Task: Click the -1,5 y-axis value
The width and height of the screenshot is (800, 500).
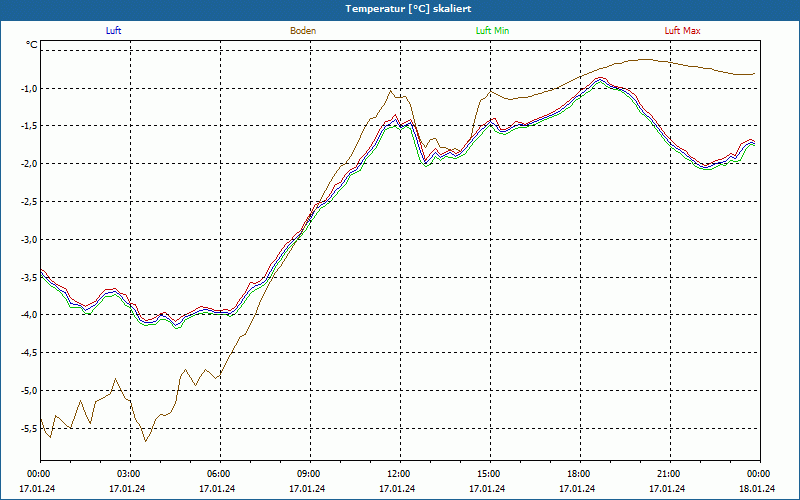Action: 29,126
